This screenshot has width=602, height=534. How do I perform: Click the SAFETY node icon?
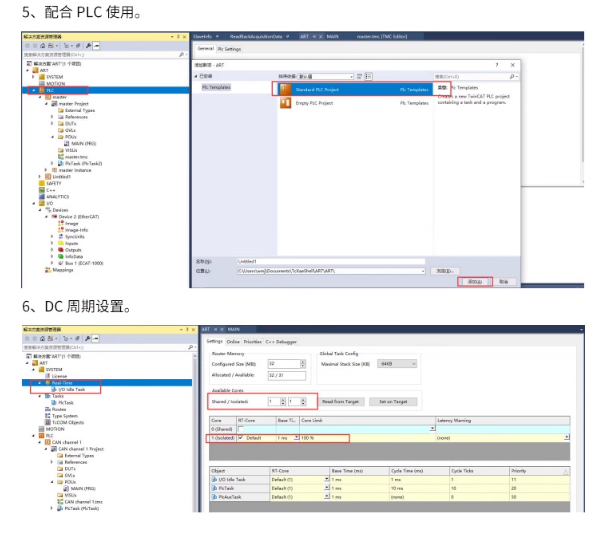point(42,184)
